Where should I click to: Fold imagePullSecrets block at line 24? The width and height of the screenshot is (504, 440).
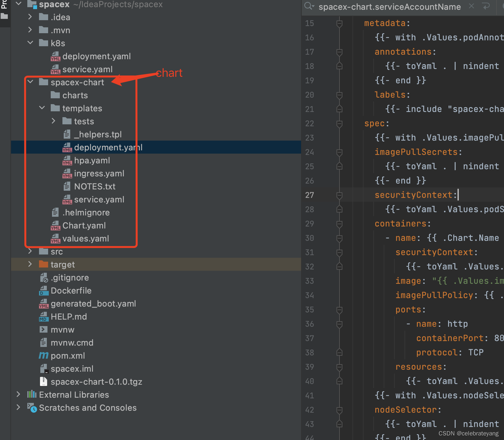[x=339, y=152]
